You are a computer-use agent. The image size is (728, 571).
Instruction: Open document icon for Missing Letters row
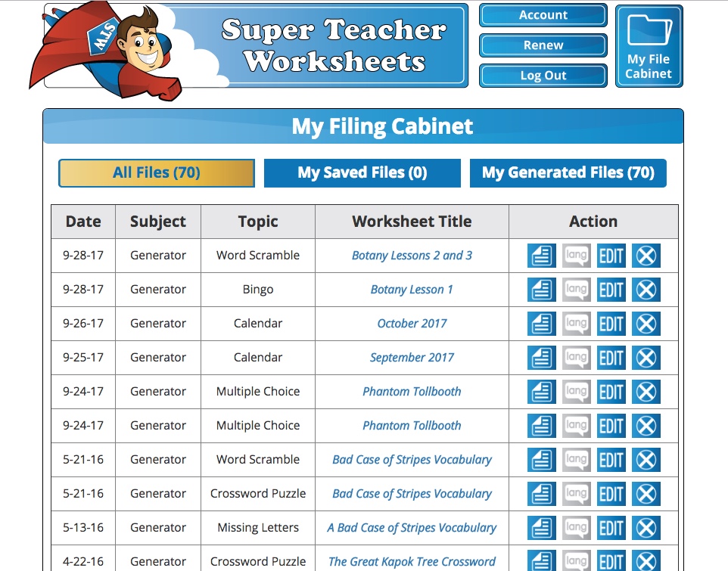pyautogui.click(x=541, y=528)
